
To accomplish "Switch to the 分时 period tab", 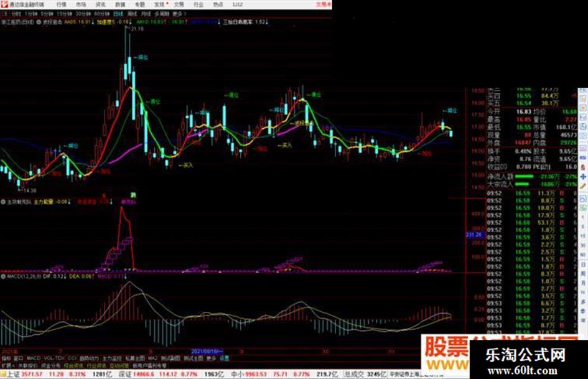I will click(16, 14).
